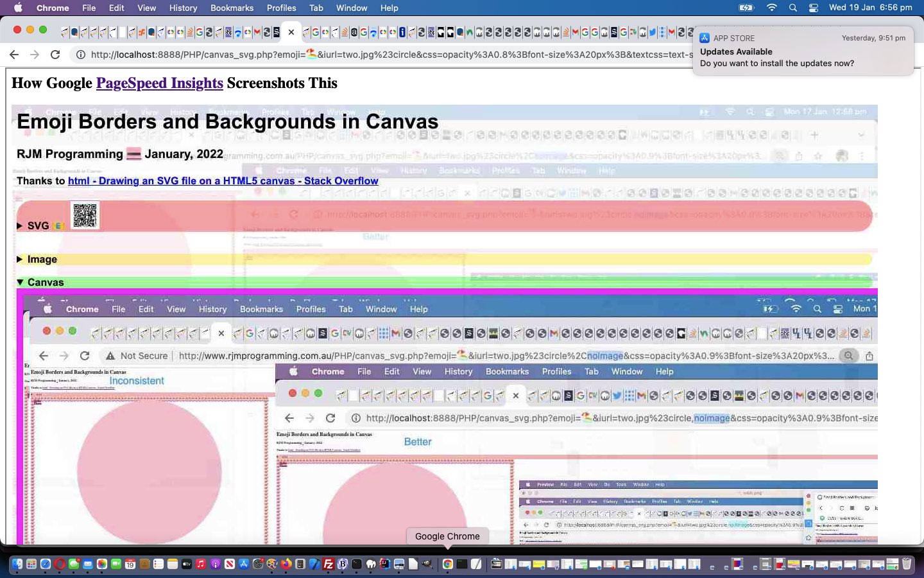Image resolution: width=924 pixels, height=578 pixels.
Task: Open Apple TV from the dock
Action: point(186,565)
